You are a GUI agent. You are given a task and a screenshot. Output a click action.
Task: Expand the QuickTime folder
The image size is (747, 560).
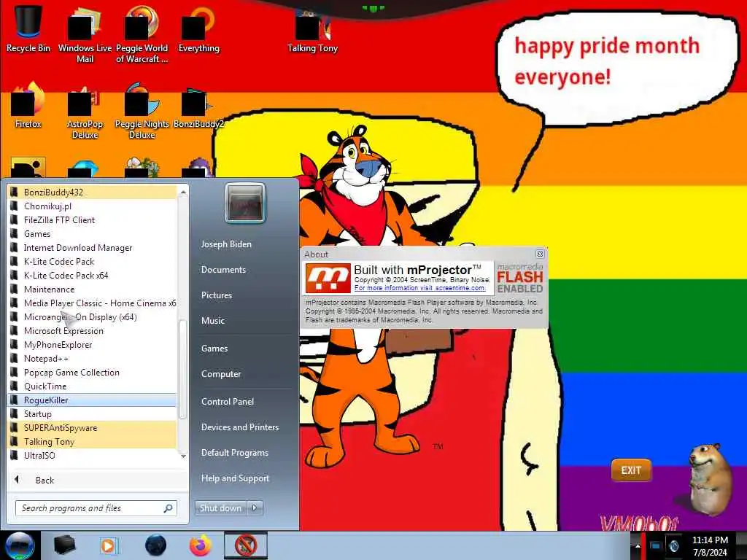(x=93, y=386)
